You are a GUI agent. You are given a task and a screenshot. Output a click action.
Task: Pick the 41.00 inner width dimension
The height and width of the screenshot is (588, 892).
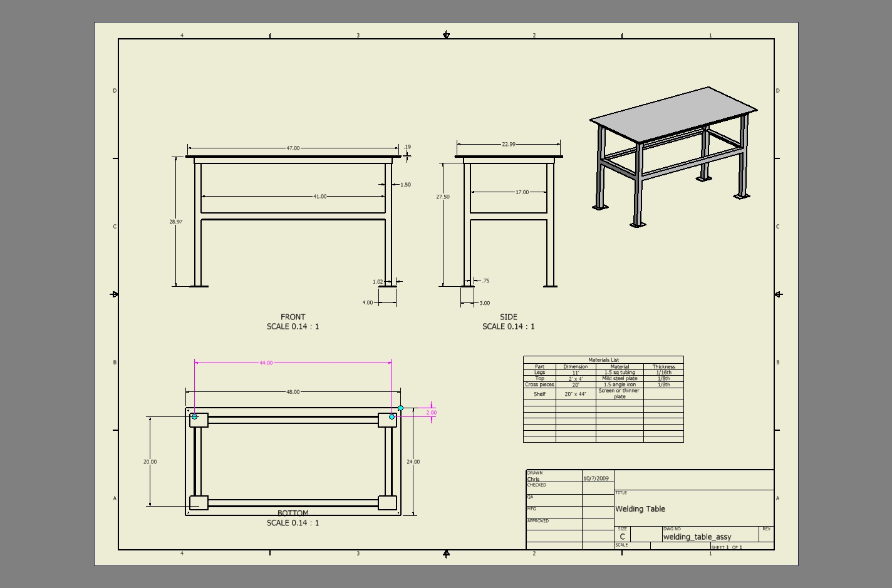pos(319,197)
